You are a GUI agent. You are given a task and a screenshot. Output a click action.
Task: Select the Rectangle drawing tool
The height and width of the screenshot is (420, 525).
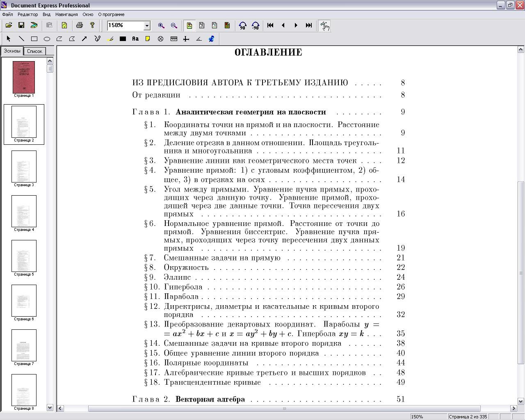(34, 39)
